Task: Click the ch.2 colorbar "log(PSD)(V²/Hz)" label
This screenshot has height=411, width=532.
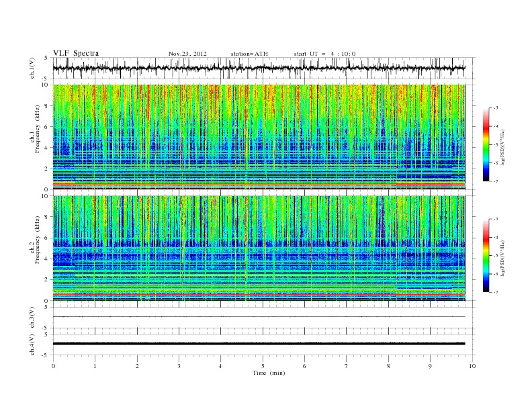Action: click(x=502, y=257)
